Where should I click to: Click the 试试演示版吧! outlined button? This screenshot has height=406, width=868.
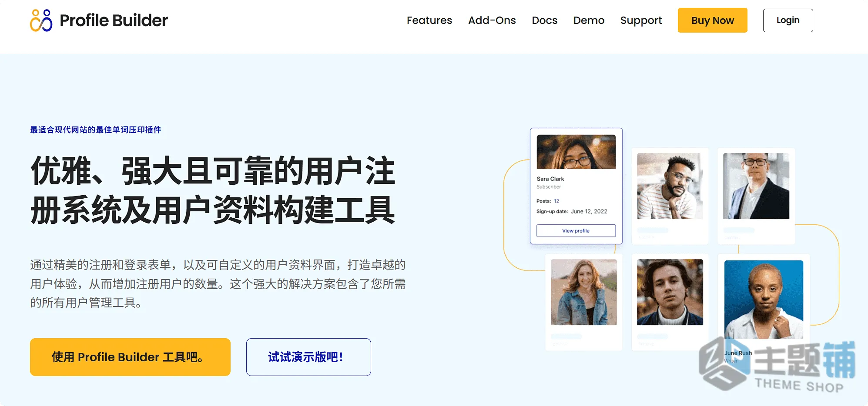(x=308, y=357)
